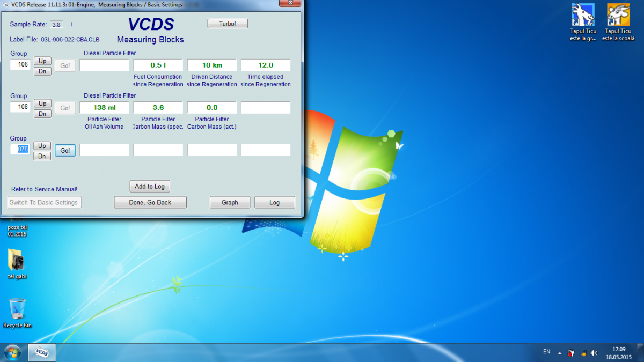Click the Time elapsed since Regeneration label

266,80
